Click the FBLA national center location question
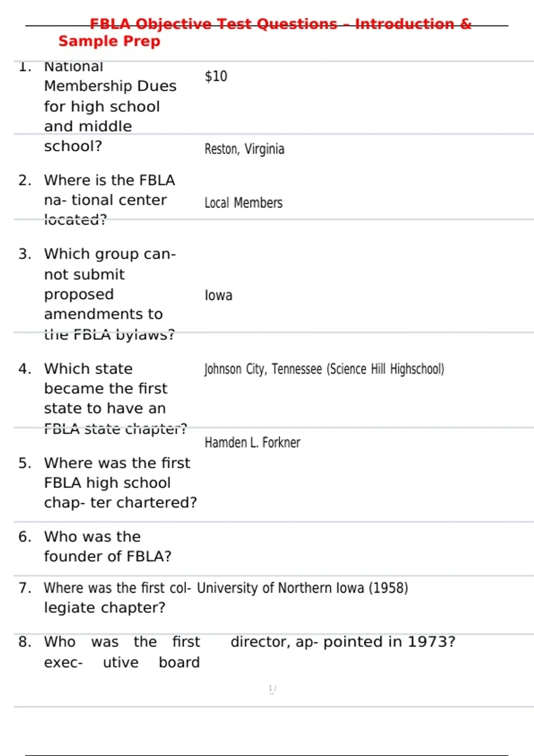This screenshot has width=534, height=756. click(x=109, y=200)
